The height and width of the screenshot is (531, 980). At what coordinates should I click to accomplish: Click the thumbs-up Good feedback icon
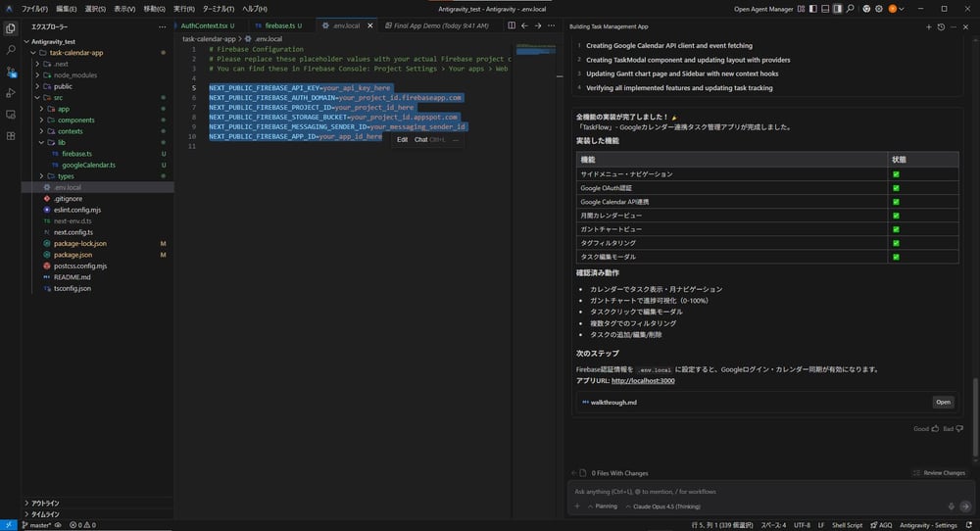[933, 429]
